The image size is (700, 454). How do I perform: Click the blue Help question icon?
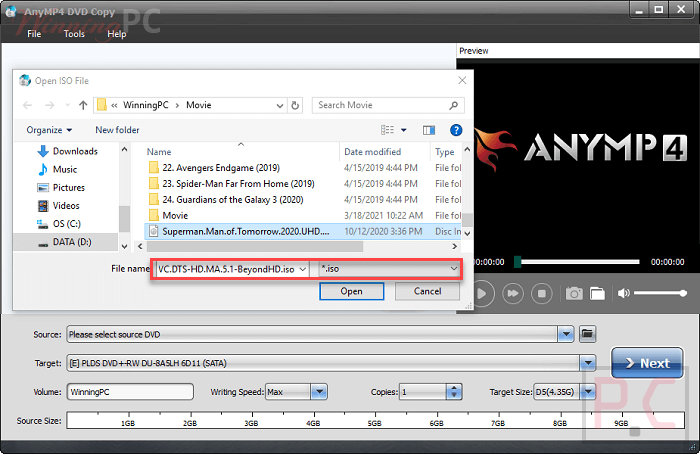pos(456,130)
